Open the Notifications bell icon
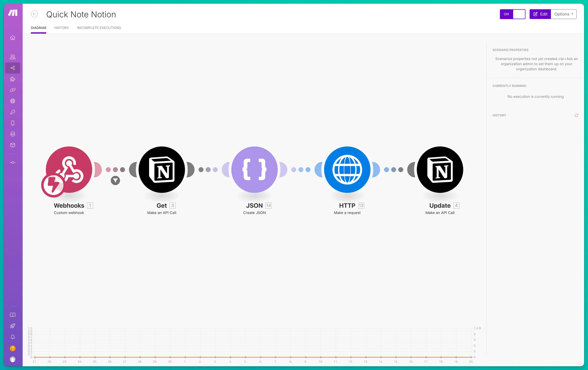 [x=13, y=337]
